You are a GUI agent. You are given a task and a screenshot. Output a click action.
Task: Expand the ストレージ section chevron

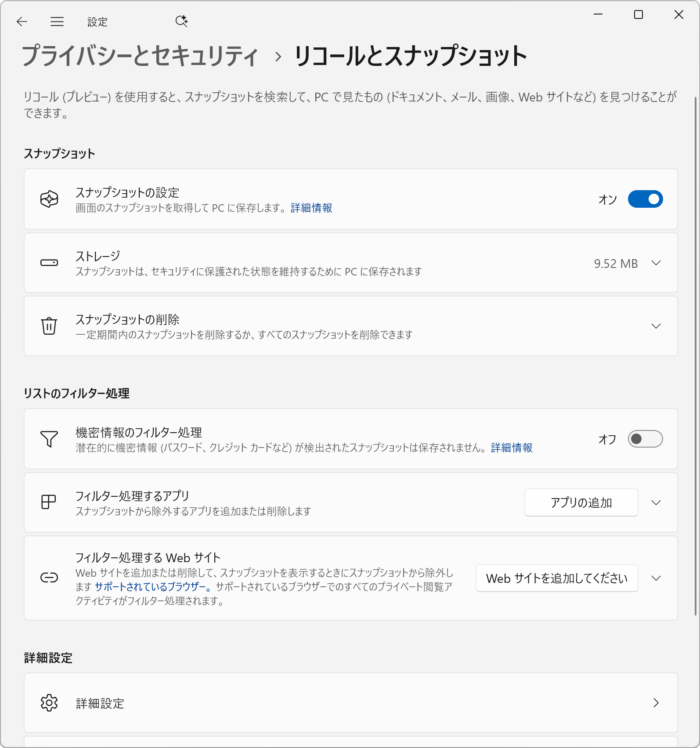[656, 263]
